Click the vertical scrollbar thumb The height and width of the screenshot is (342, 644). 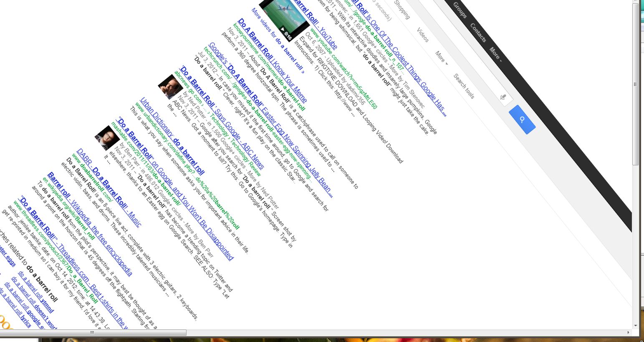(x=636, y=84)
